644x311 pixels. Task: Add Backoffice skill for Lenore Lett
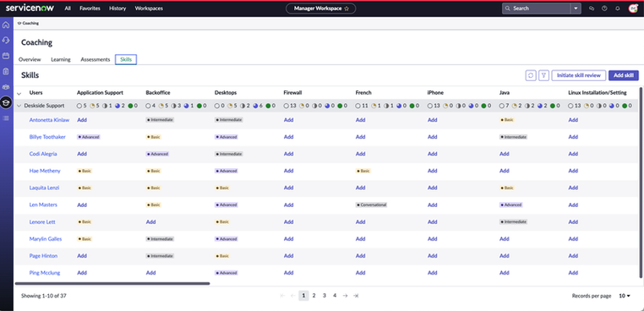pyautogui.click(x=150, y=222)
